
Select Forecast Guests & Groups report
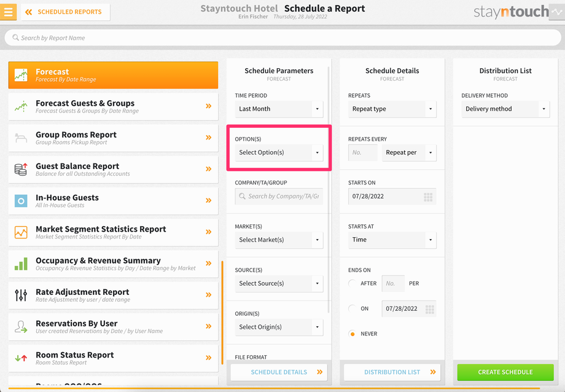[x=113, y=106]
